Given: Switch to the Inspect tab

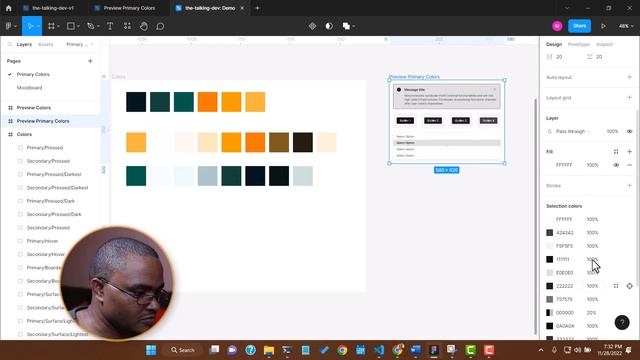Looking at the screenshot, I should pos(604,44).
